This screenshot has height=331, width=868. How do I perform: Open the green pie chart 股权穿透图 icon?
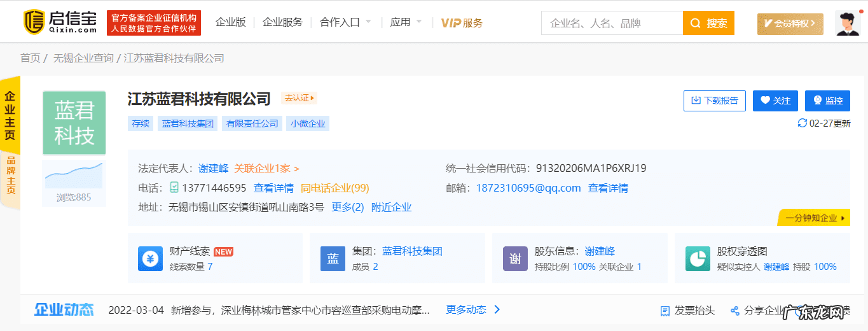[698, 258]
